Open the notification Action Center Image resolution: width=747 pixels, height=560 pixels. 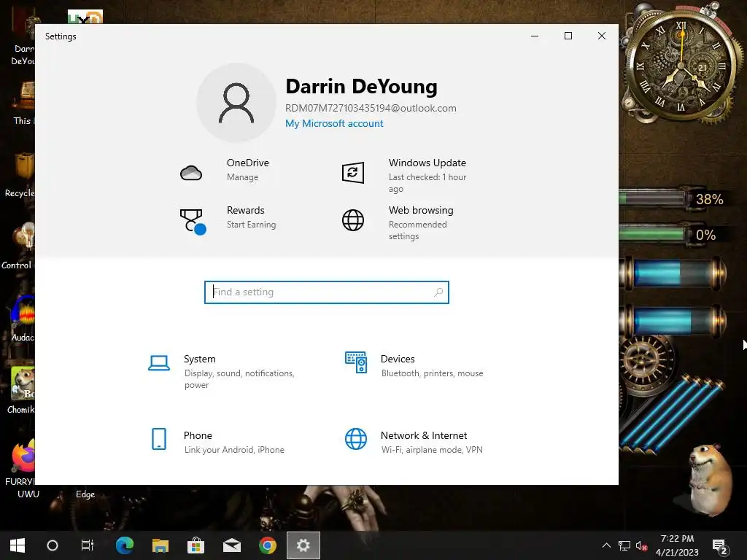[719, 545]
